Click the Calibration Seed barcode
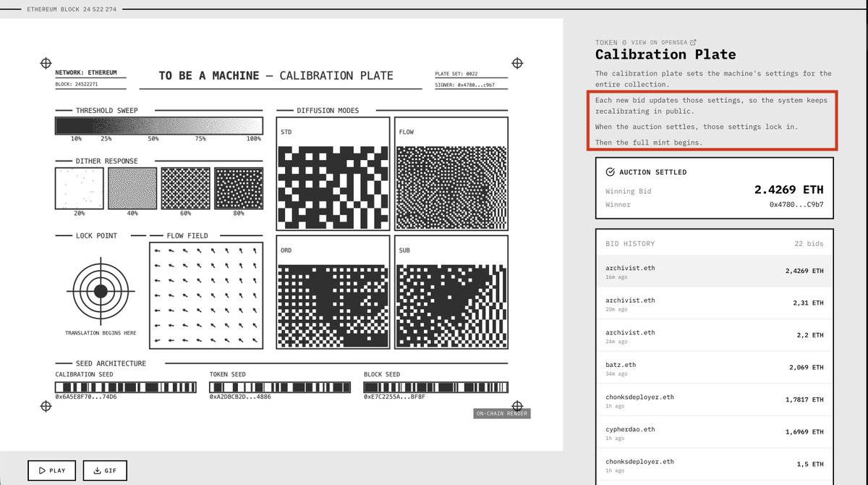Image resolution: width=868 pixels, height=485 pixels. 125,387
